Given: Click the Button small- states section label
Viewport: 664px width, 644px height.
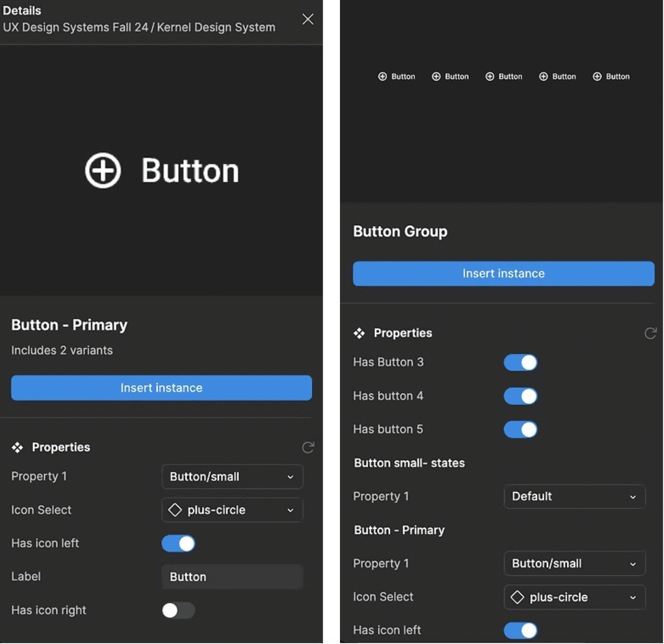Looking at the screenshot, I should [x=409, y=463].
